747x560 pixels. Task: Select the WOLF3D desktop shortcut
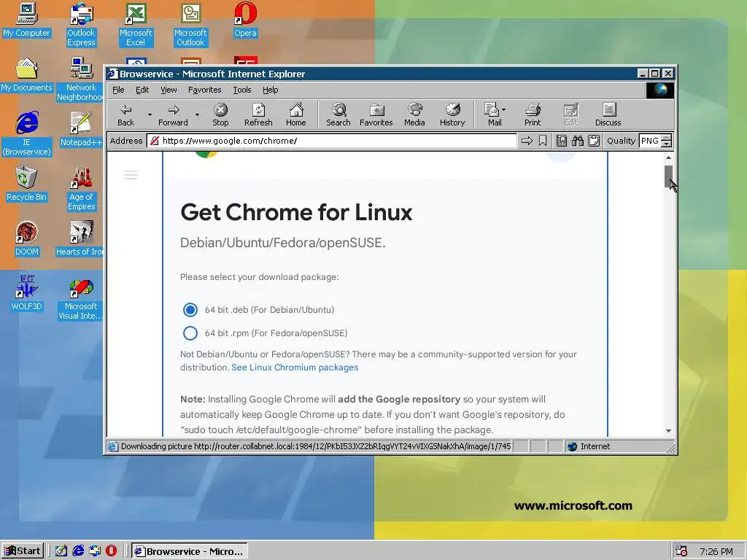point(26,293)
